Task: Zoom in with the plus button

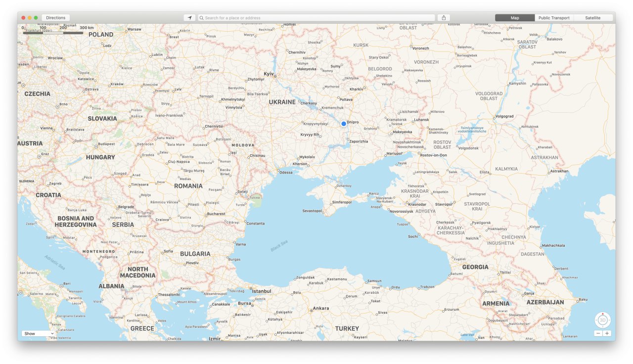Action: 607,333
